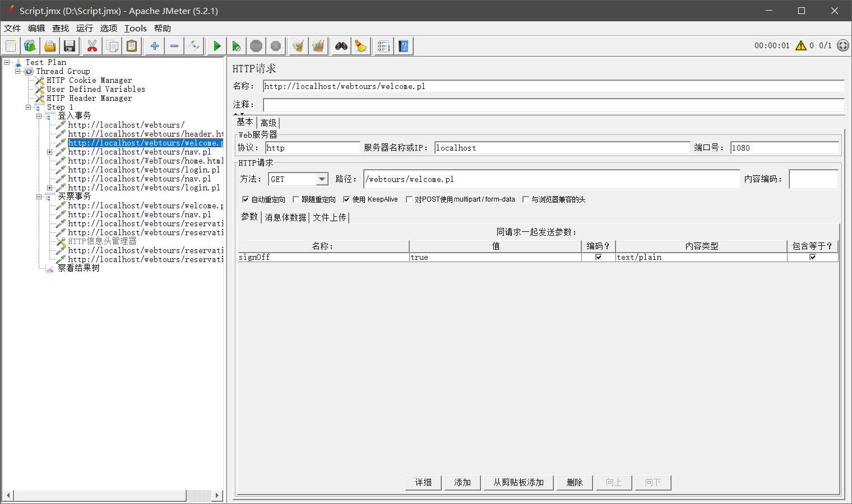Open the Function helper list icon
The height and width of the screenshot is (504, 852).
pyautogui.click(x=383, y=46)
